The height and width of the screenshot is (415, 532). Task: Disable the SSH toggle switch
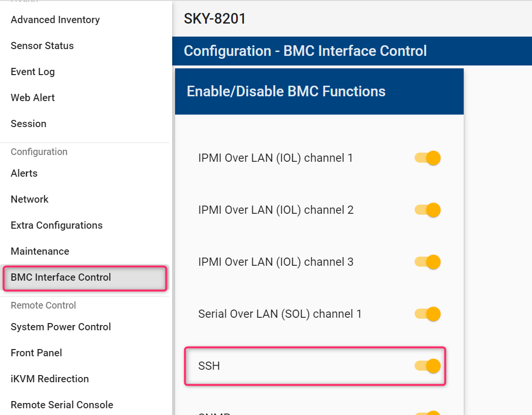428,366
